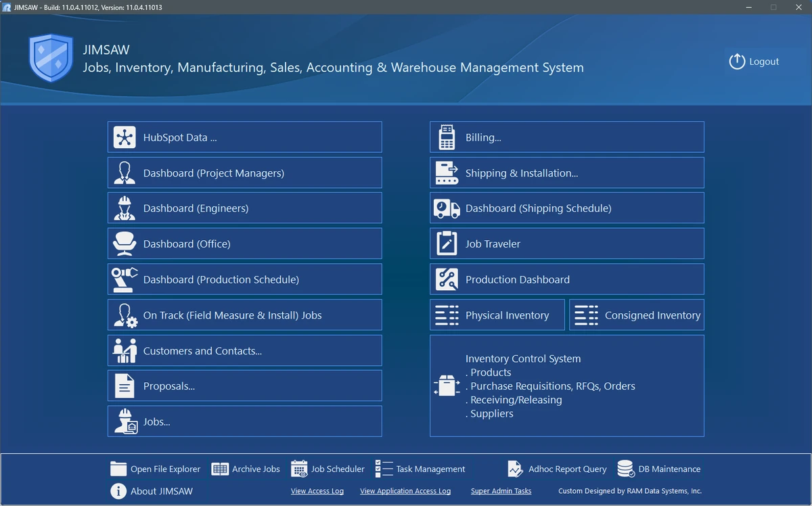812x506 pixels.
Task: Click the Shipping Schedule truck icon
Action: tap(447, 208)
